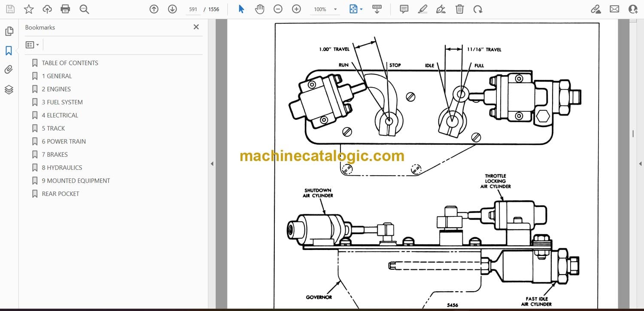Screen dimensions: 644x311
Task: Click the zoom out minus icon
Action: (x=278, y=9)
